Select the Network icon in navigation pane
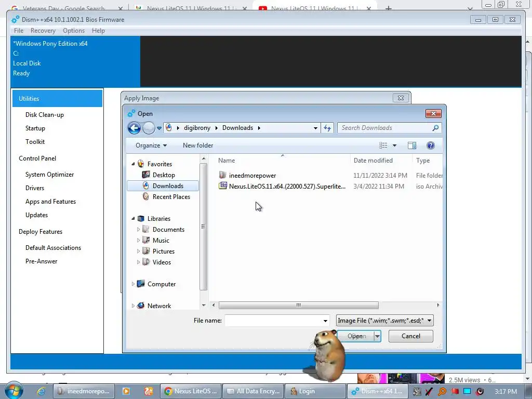 click(141, 305)
